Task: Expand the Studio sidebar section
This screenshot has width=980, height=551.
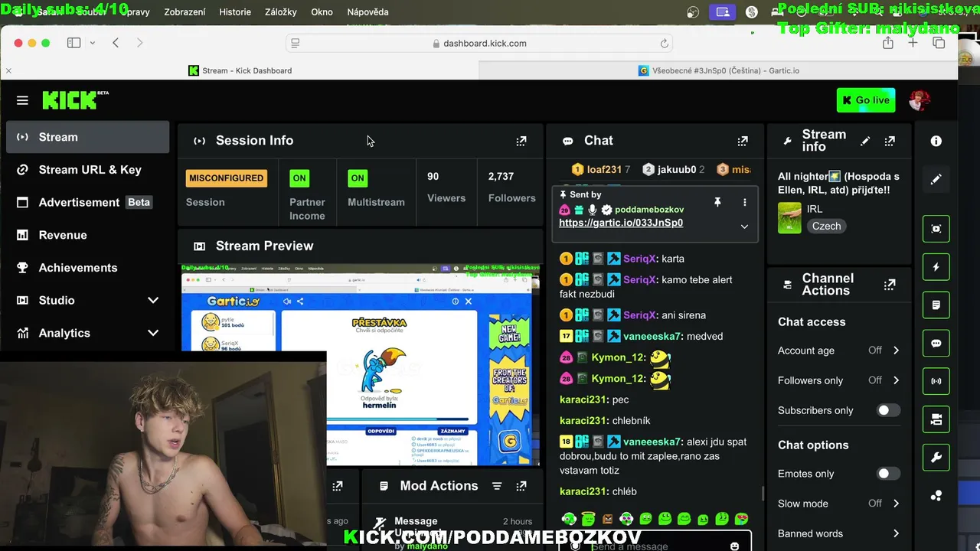Action: point(87,300)
